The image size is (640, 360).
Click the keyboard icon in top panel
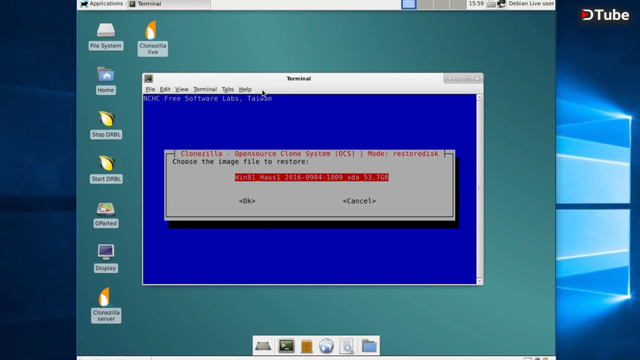tap(491, 4)
